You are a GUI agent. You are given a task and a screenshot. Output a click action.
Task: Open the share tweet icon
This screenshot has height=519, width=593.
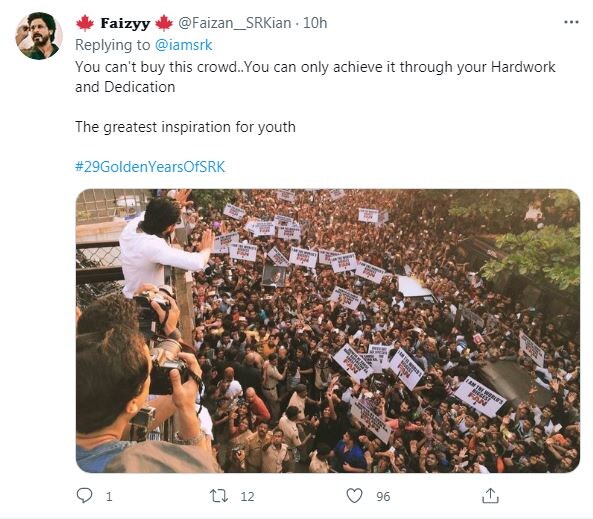point(490,496)
